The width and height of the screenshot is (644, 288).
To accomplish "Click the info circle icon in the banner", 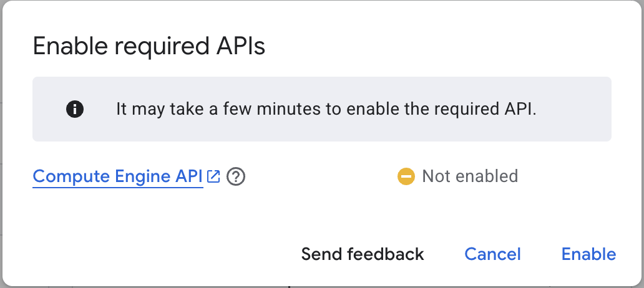I will 75,109.
